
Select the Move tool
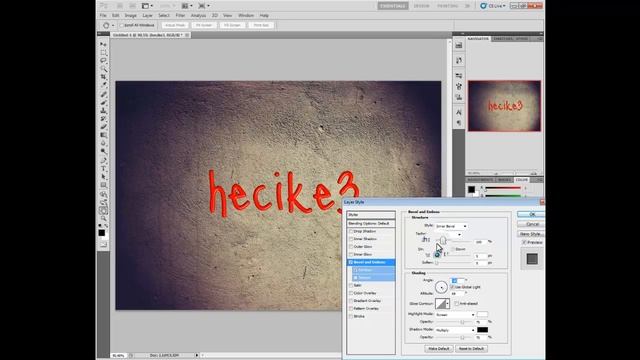pyautogui.click(x=103, y=44)
